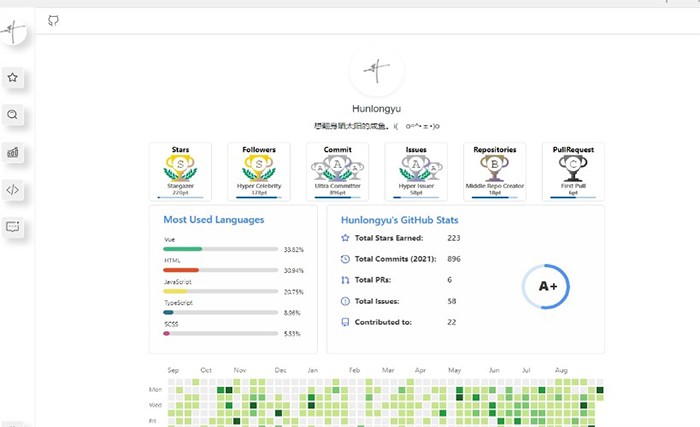The height and width of the screenshot is (427, 700).
Task: Click the Most Used Languages title
Action: 213,220
